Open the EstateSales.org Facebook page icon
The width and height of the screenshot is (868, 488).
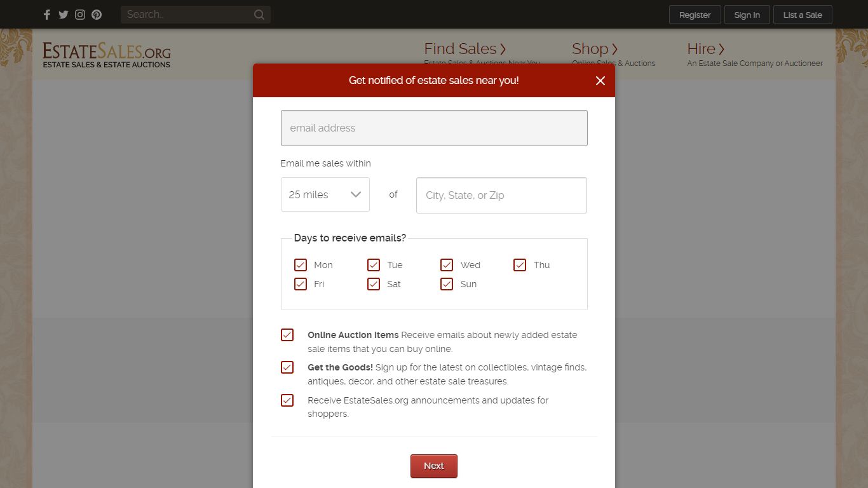[47, 15]
